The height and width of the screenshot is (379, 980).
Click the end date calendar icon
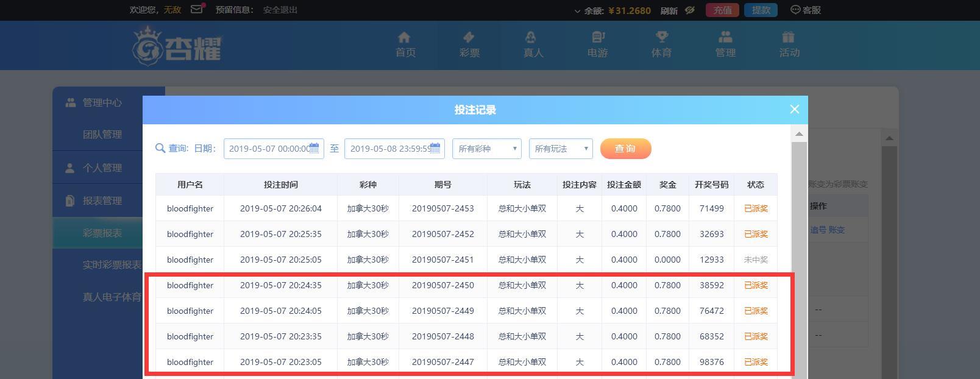point(435,148)
